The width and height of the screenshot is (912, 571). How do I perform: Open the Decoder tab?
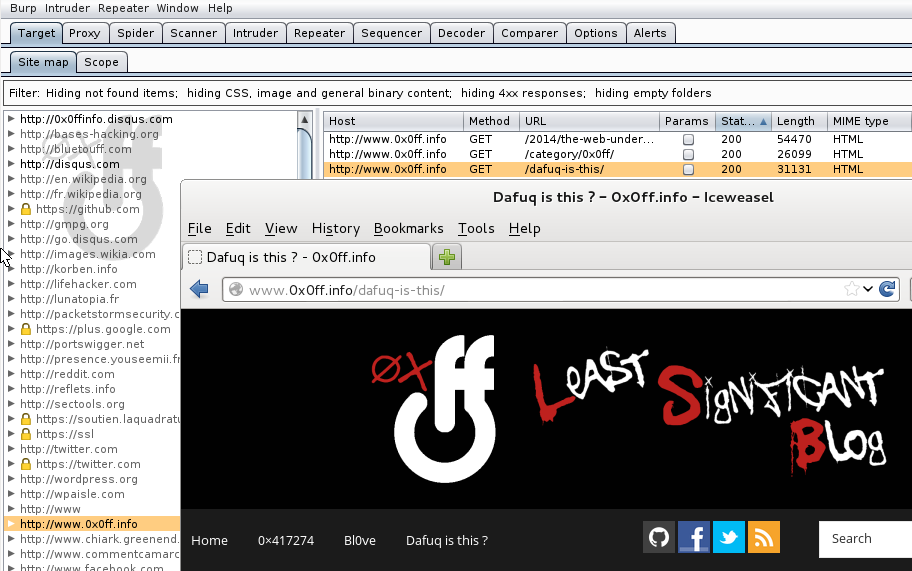pos(461,33)
